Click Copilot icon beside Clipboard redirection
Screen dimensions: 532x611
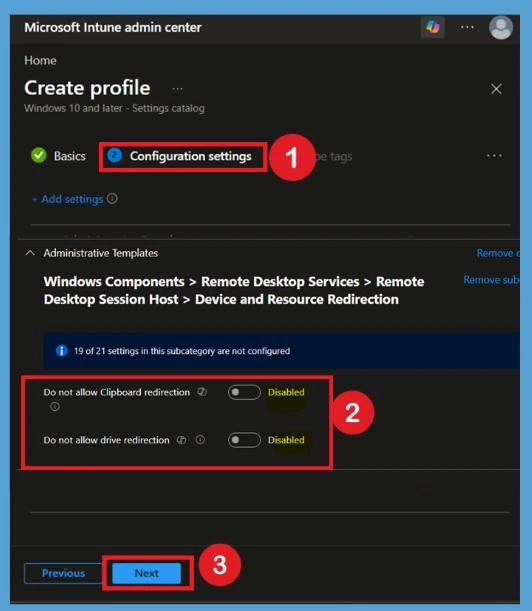[202, 392]
